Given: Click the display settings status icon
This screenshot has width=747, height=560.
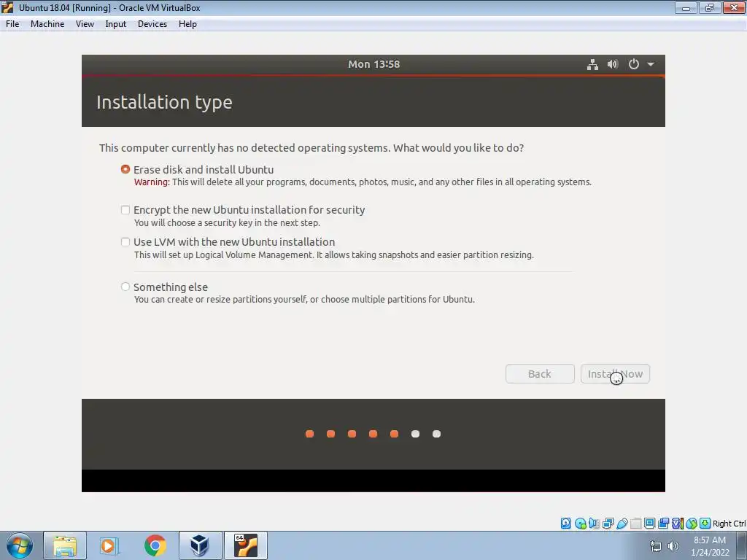Looking at the screenshot, I should coord(649,524).
